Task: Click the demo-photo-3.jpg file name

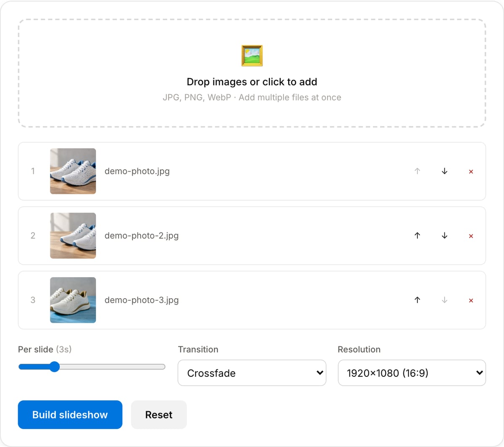Action: 142,300
